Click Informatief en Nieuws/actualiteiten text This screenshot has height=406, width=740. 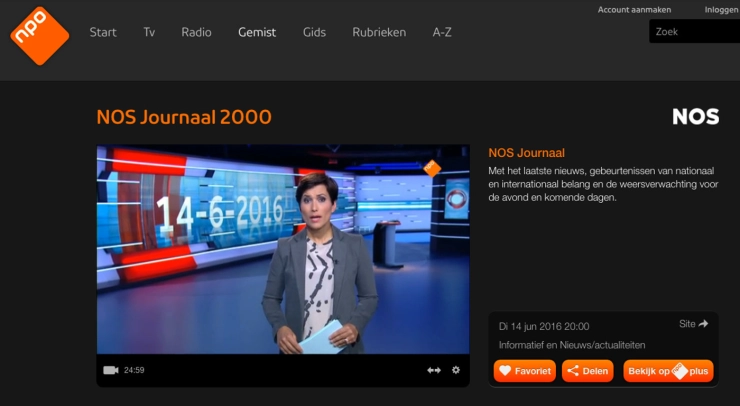tap(572, 345)
